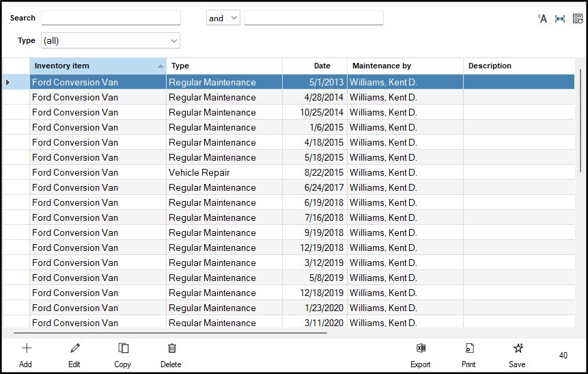This screenshot has height=374, width=588.
Task: Open the Type filter dropdown
Action: pyautogui.click(x=111, y=40)
